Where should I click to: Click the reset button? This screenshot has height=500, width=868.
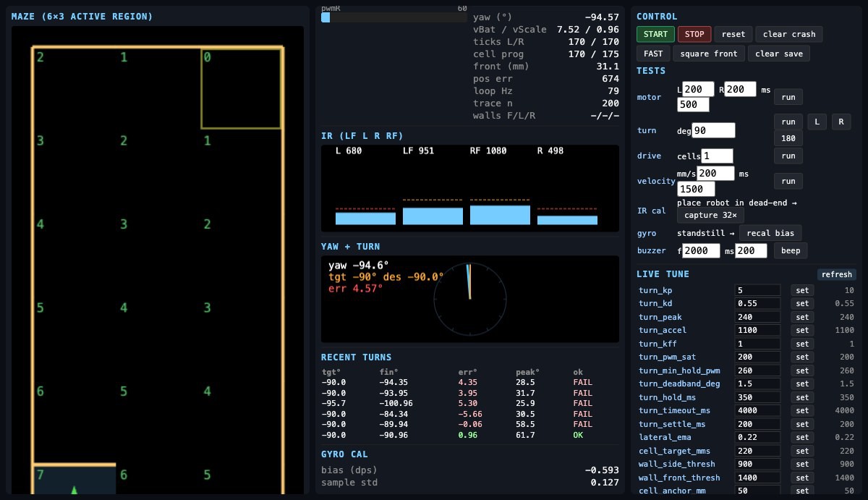(x=733, y=34)
